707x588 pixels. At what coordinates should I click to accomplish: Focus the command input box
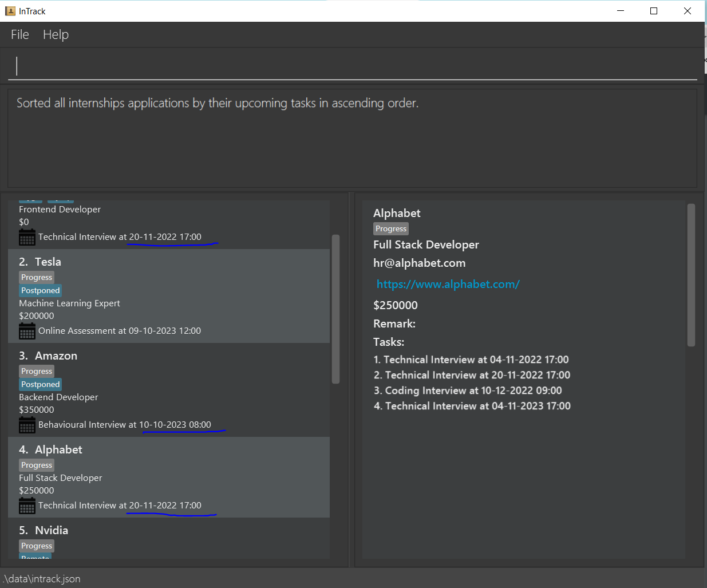[x=352, y=66]
